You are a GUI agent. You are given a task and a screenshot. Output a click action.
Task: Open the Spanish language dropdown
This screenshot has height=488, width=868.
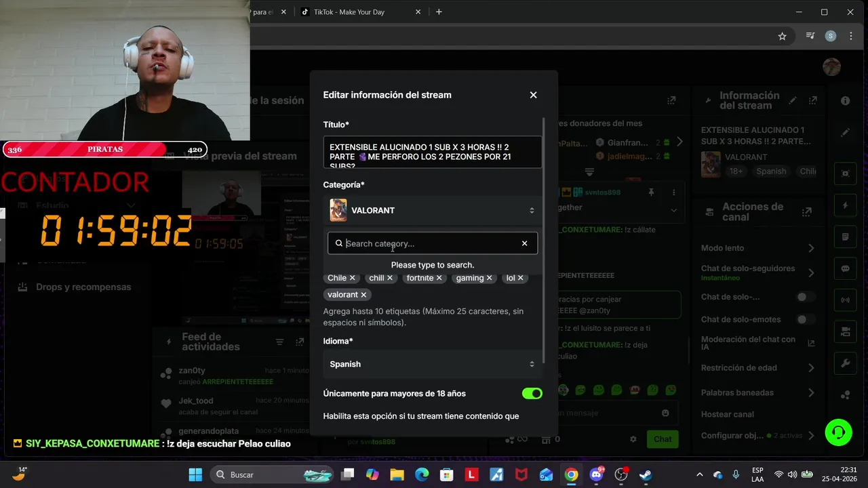point(433,364)
